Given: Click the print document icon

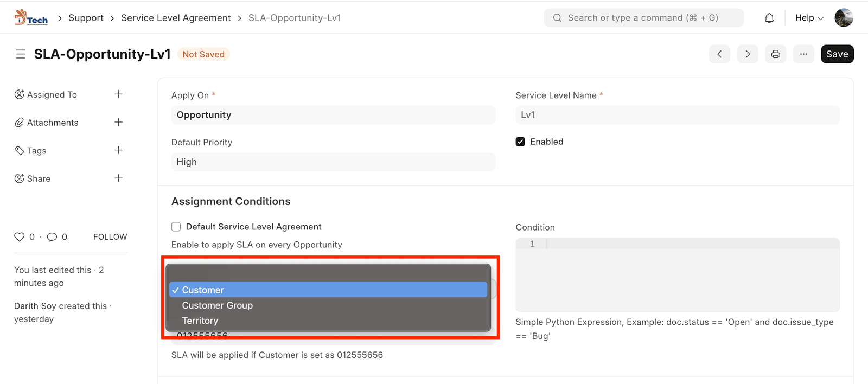Looking at the screenshot, I should click(775, 54).
